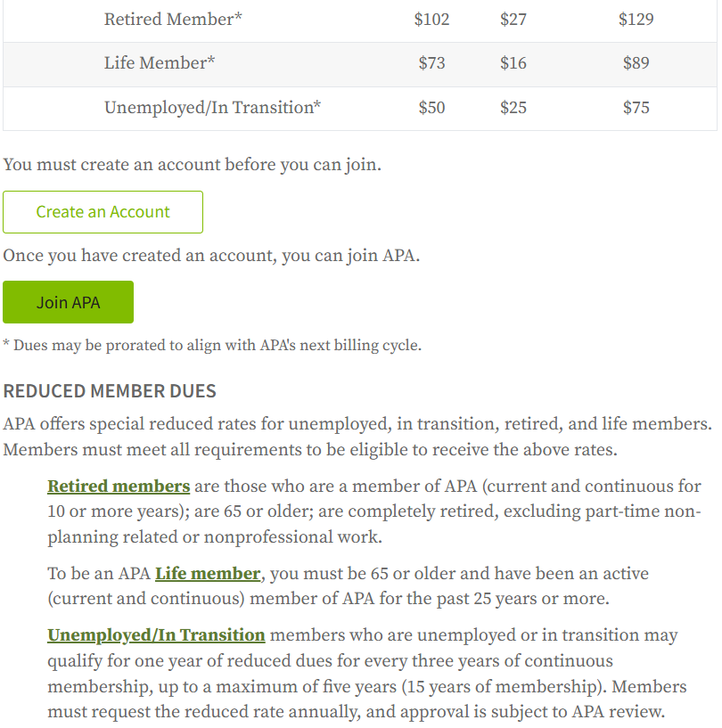
Task: Click the $102 Retired Member dues cell
Action: pos(431,19)
